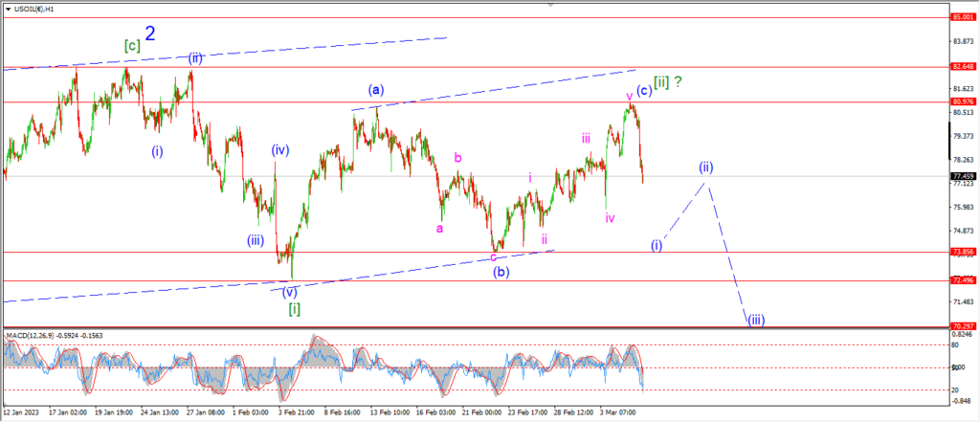Screen dimensions: 980x422
Task: Click the triangle arrow beside USOIL symbol title
Action: click(x=7, y=10)
